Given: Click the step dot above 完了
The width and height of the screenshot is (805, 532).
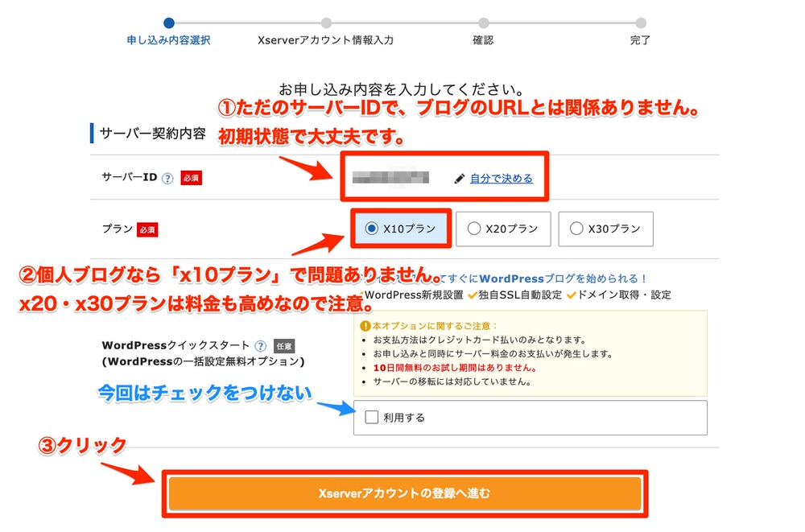Looking at the screenshot, I should (640, 23).
